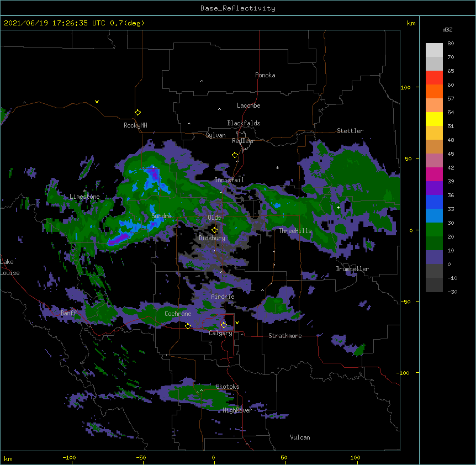Select the Banff map label

68,313
